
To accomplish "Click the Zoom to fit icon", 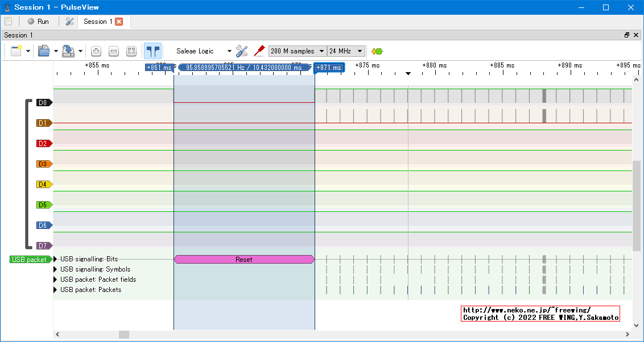I will 131,51.
